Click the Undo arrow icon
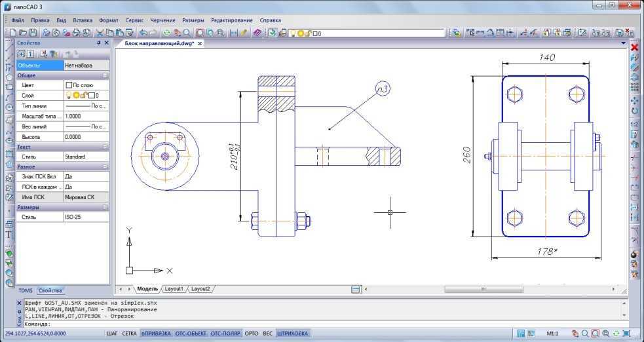644x342 pixels. 143,32
